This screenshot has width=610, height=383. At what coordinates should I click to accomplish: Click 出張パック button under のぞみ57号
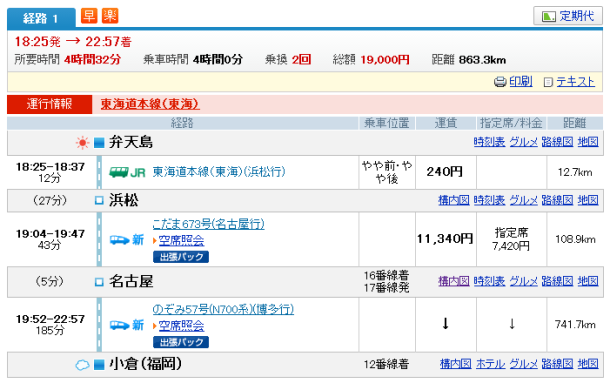(181, 342)
